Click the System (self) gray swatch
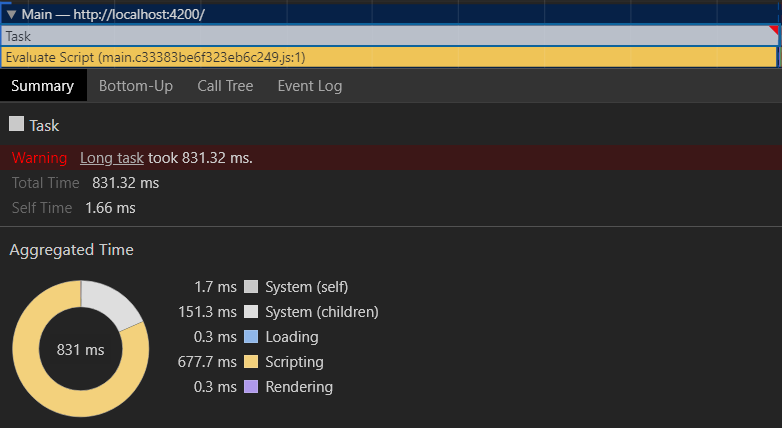Viewport: 782px width, 428px height. click(251, 286)
